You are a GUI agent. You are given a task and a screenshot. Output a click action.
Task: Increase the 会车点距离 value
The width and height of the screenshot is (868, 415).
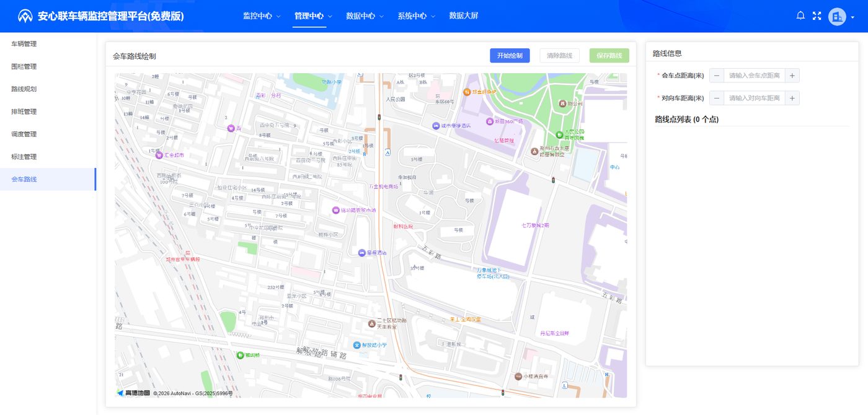[792, 76]
